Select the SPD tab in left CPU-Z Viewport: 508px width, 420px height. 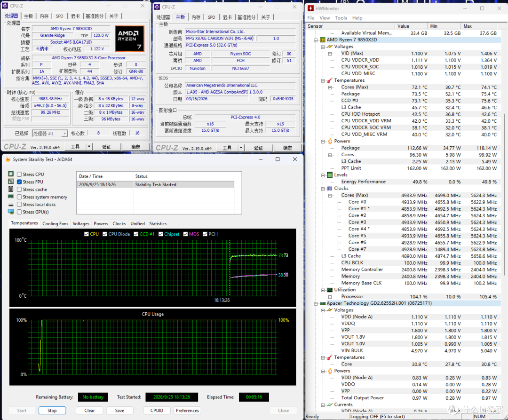[x=60, y=16]
